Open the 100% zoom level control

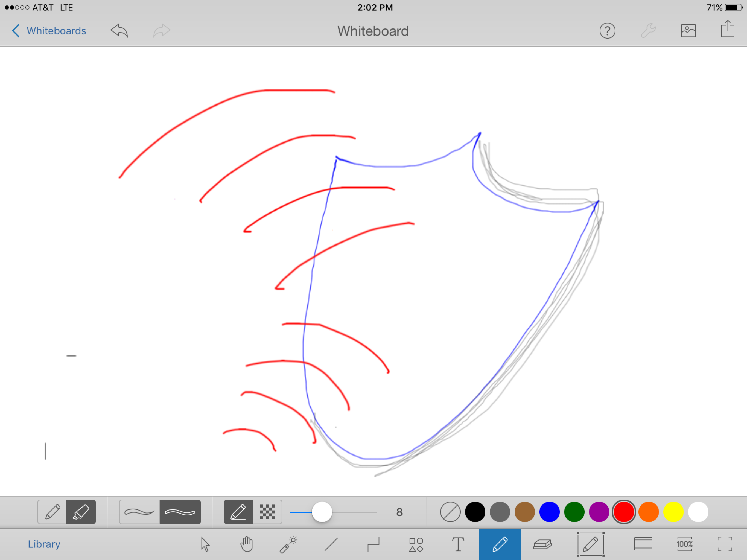684,544
